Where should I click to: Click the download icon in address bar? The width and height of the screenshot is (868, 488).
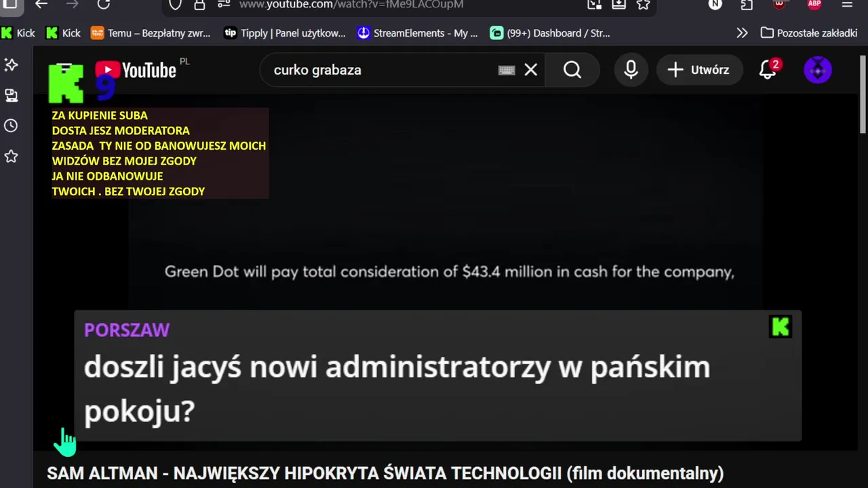[x=618, y=4]
